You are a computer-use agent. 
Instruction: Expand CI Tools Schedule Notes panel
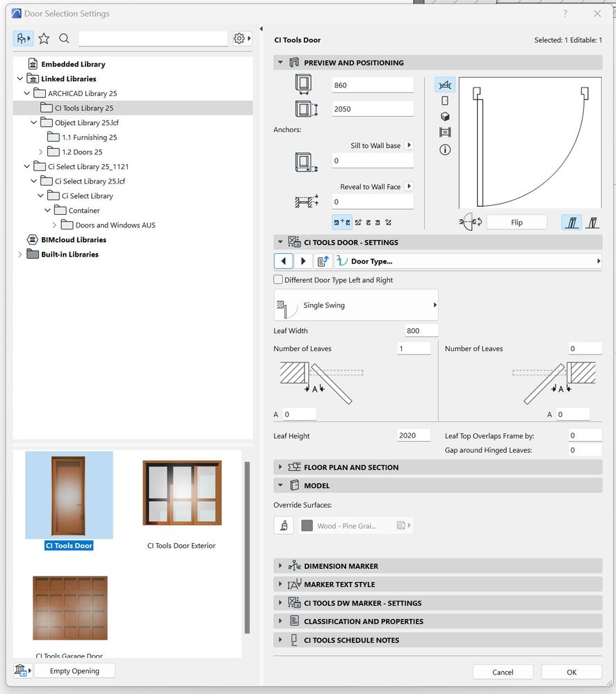pyautogui.click(x=280, y=640)
